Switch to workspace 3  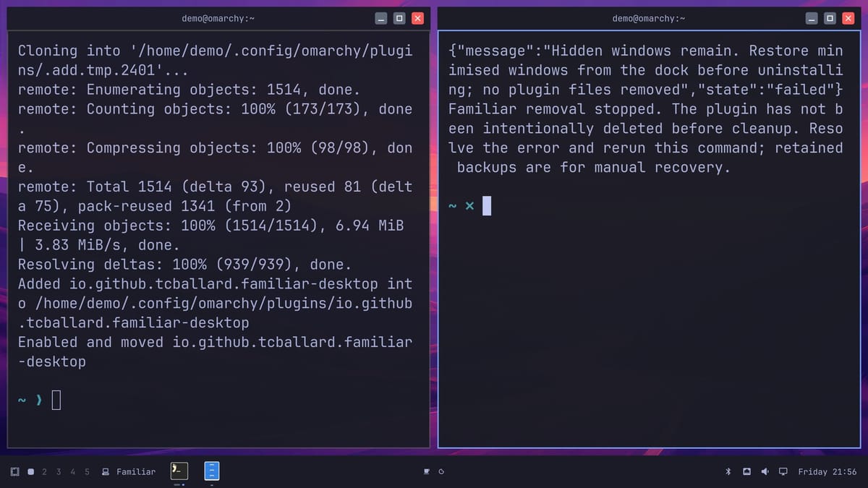(x=59, y=471)
